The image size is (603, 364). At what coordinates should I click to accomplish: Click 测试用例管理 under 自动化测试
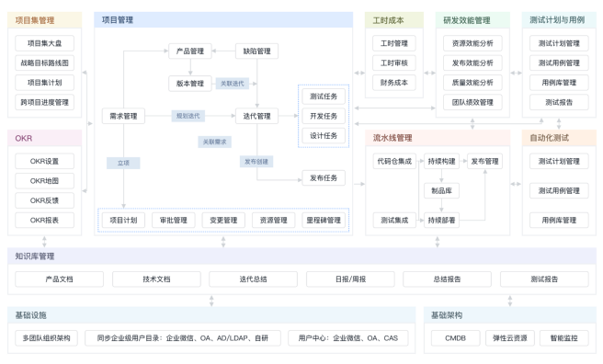click(x=559, y=190)
